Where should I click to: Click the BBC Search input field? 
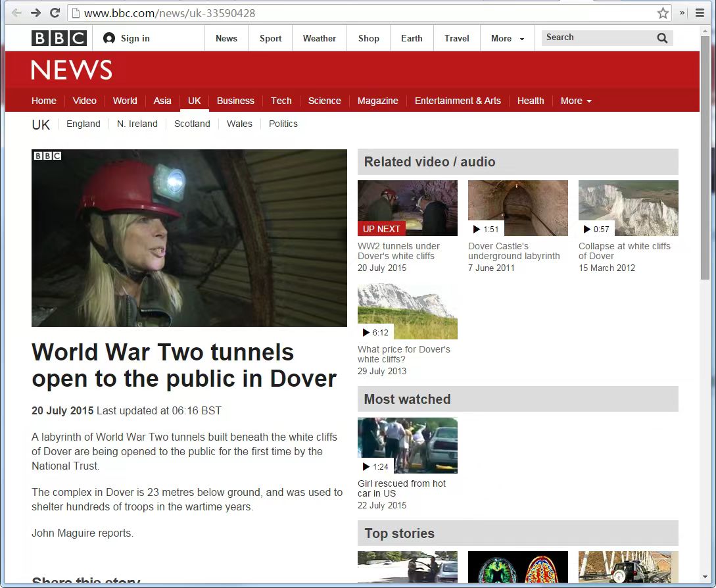coord(595,38)
